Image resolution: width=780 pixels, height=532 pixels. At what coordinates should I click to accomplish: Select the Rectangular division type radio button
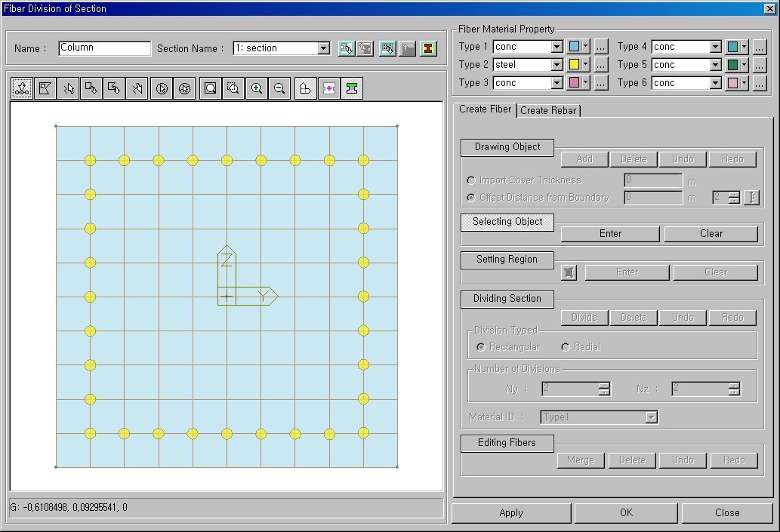coord(480,347)
